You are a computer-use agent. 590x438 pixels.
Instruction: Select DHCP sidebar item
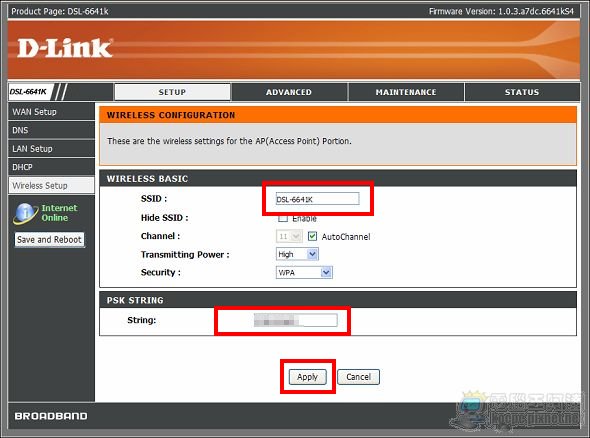52,167
